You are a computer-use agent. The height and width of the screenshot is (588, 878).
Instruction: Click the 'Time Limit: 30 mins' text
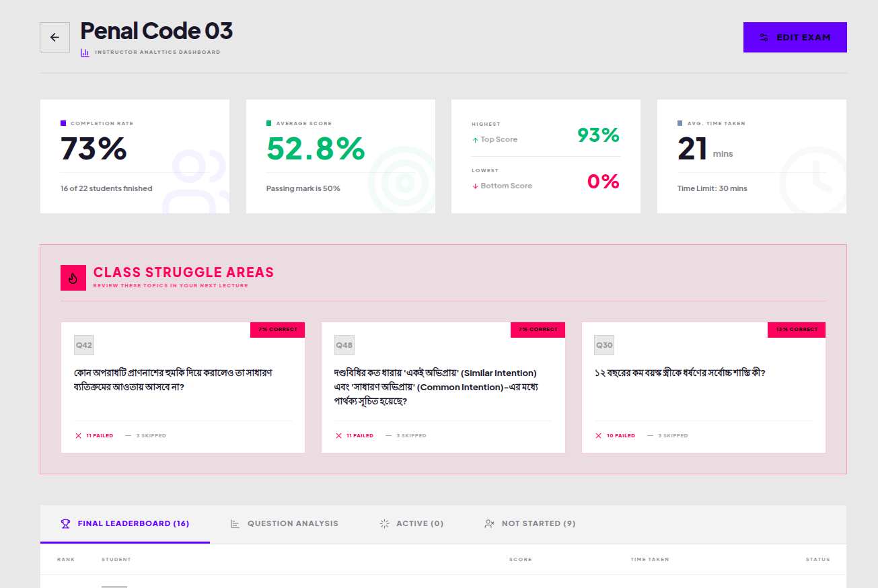click(712, 188)
